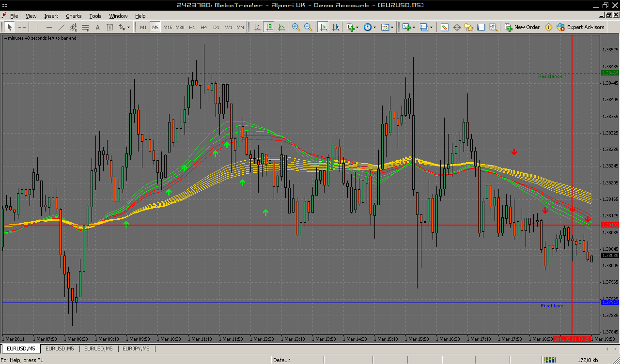620x364 pixels.
Task: Zoom out on the chart
Action: point(308,27)
